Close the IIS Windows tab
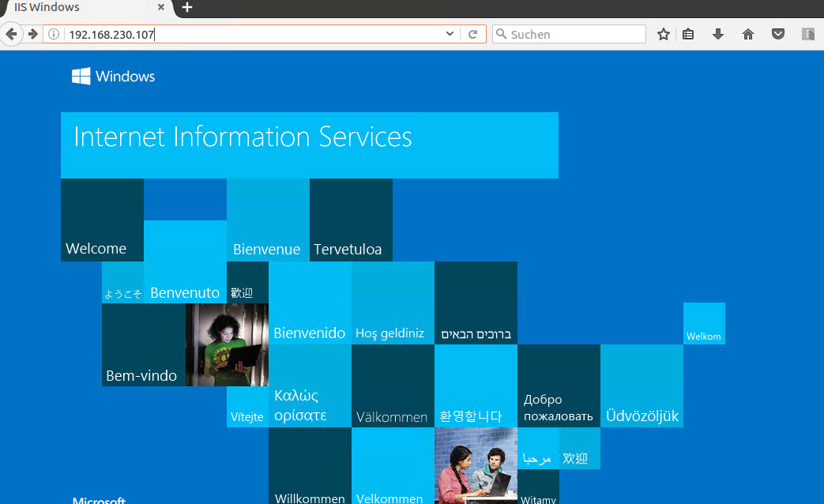Viewport: 824px width, 504px height. click(161, 8)
